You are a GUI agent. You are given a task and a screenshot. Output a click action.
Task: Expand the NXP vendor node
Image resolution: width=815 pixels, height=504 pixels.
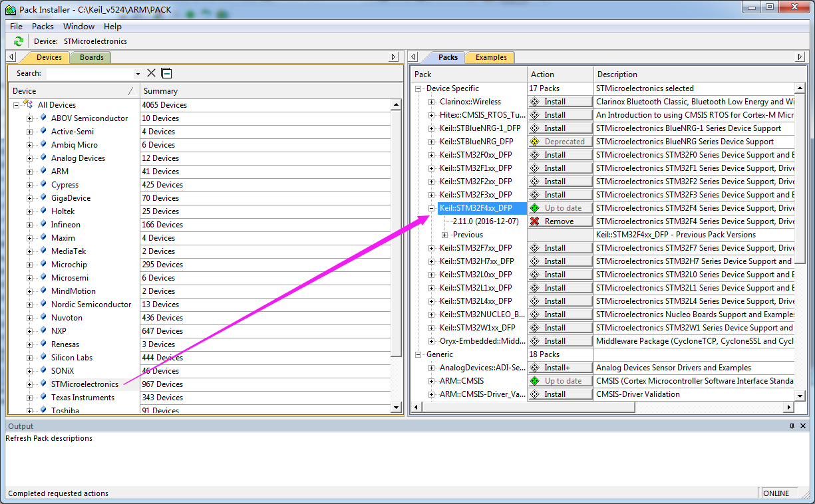point(29,331)
